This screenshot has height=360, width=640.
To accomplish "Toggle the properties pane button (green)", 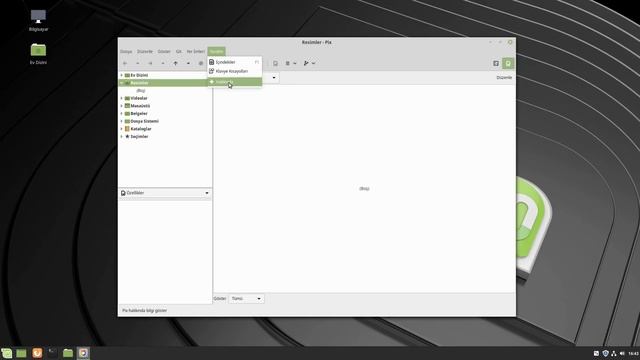I will 508,63.
